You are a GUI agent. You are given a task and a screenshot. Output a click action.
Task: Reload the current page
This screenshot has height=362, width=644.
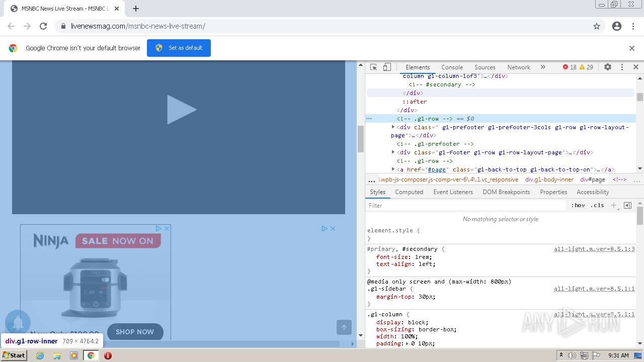click(x=43, y=26)
